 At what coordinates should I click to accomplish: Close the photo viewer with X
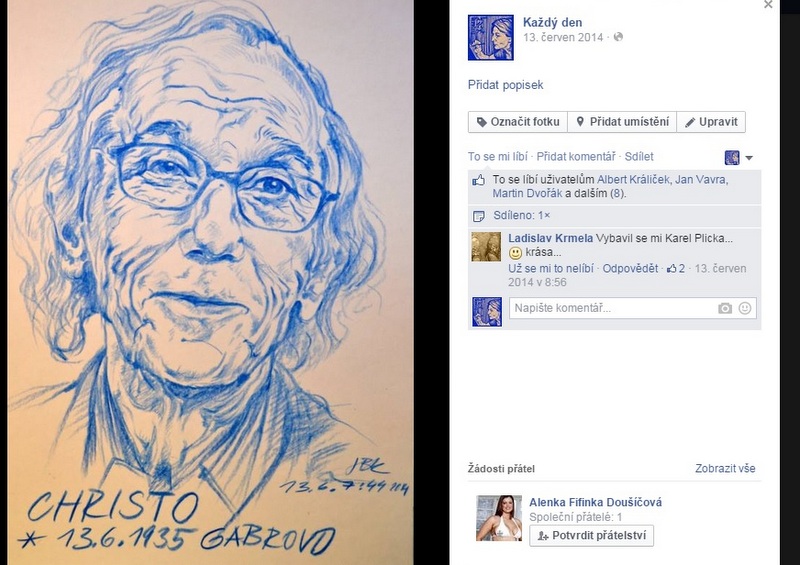[768, 5]
